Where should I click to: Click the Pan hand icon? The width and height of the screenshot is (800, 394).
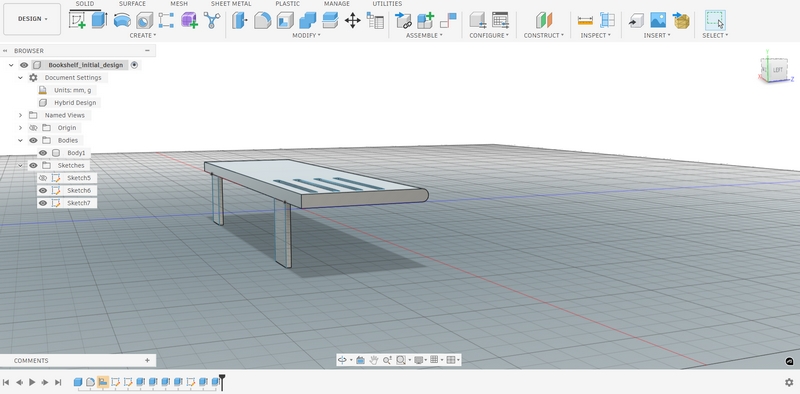373,360
